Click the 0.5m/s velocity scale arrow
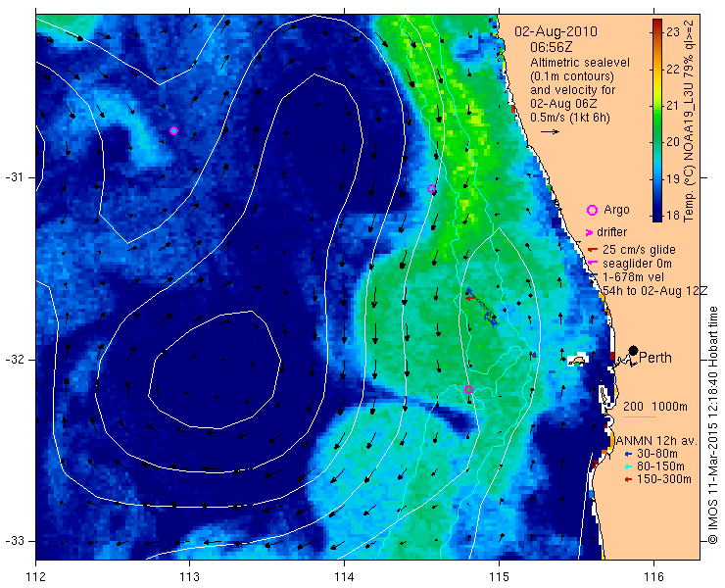This screenshot has width=725, height=588. [x=551, y=132]
